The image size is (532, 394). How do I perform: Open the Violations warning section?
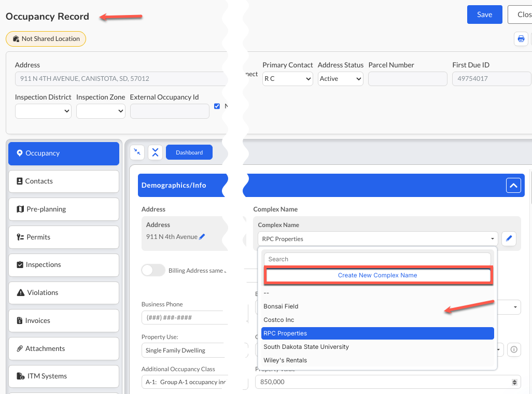tap(64, 292)
